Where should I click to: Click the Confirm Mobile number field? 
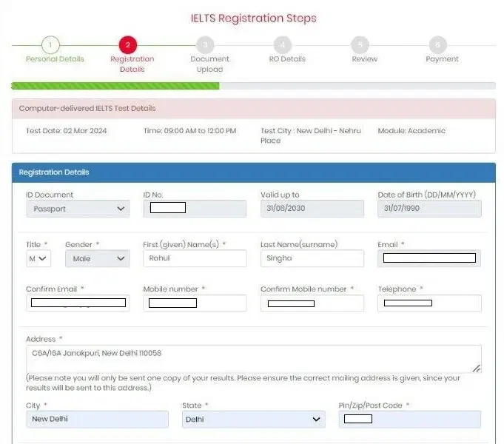point(312,303)
